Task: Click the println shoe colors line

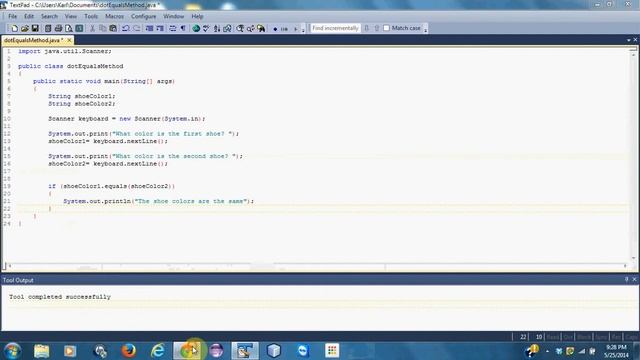Action: tap(158, 201)
